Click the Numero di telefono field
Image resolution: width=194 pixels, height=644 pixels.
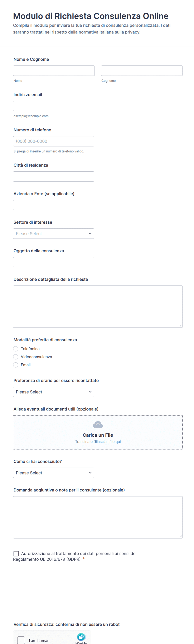(x=54, y=141)
